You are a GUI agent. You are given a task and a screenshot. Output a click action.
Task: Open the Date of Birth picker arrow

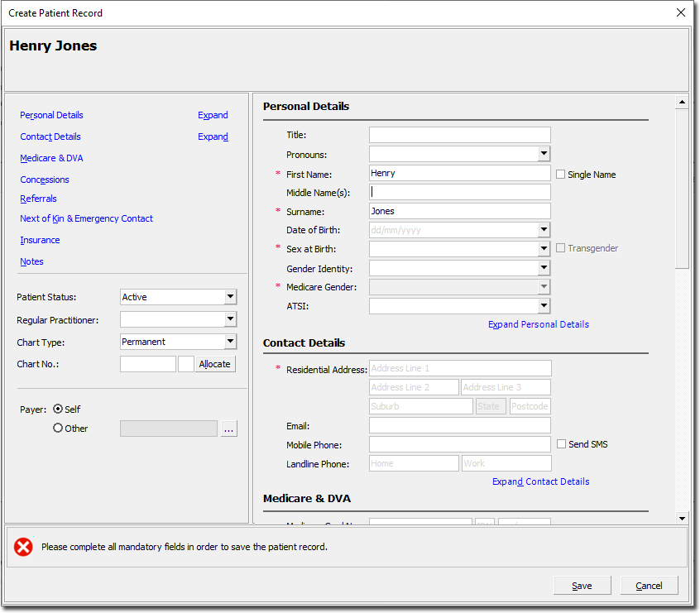(x=544, y=230)
